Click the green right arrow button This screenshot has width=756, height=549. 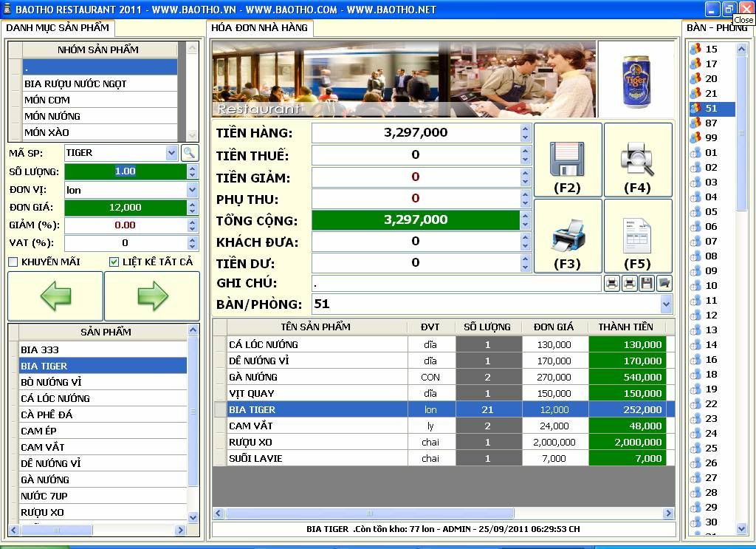(152, 296)
